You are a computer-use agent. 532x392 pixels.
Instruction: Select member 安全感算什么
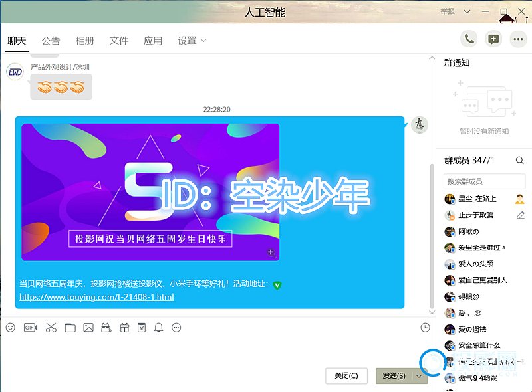(x=484, y=345)
